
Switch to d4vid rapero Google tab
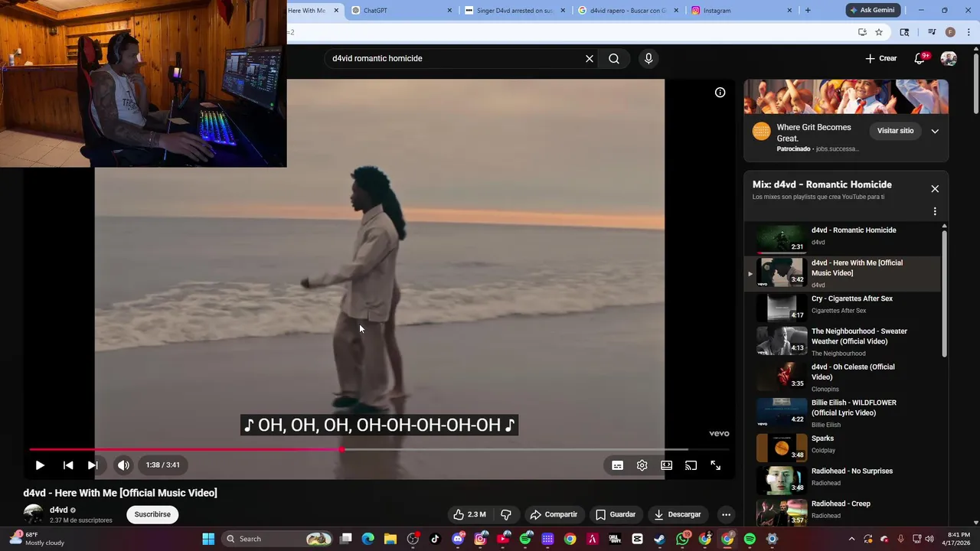628,11
